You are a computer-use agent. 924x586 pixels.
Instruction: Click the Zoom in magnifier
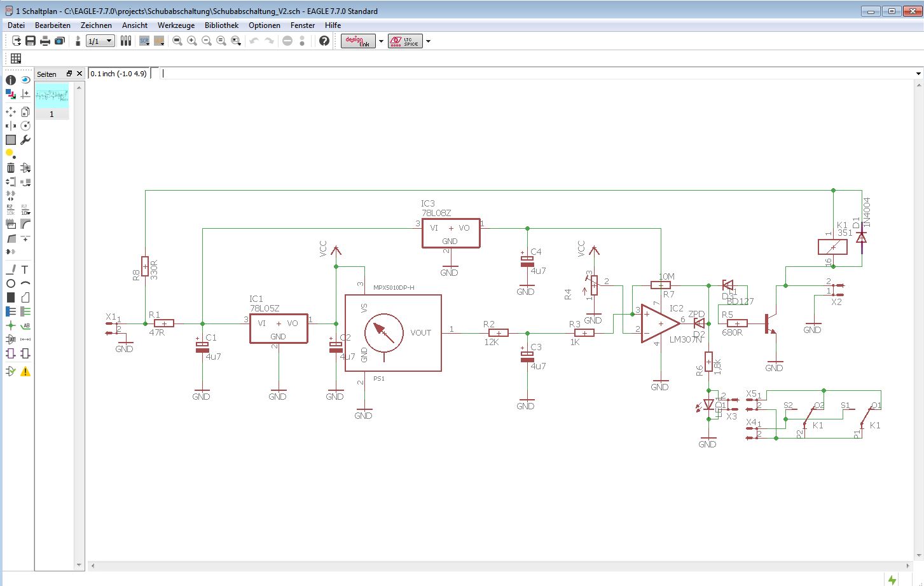click(x=192, y=41)
